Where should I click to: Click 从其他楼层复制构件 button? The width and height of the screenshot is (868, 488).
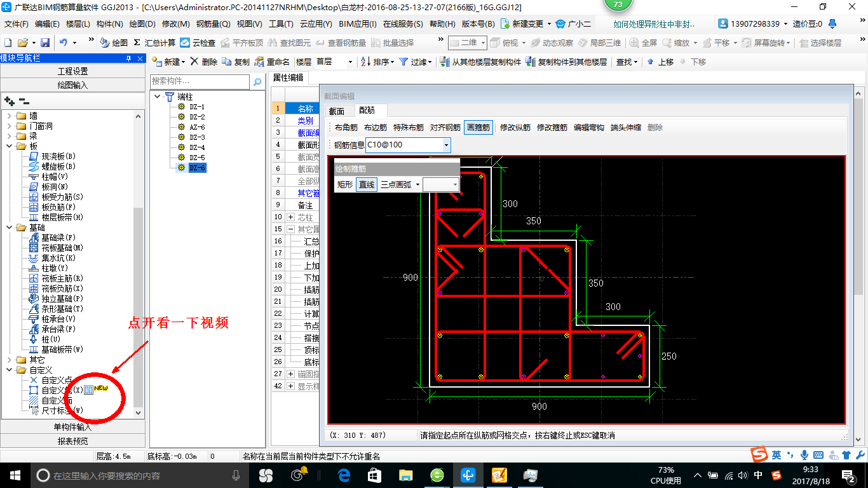(x=480, y=62)
